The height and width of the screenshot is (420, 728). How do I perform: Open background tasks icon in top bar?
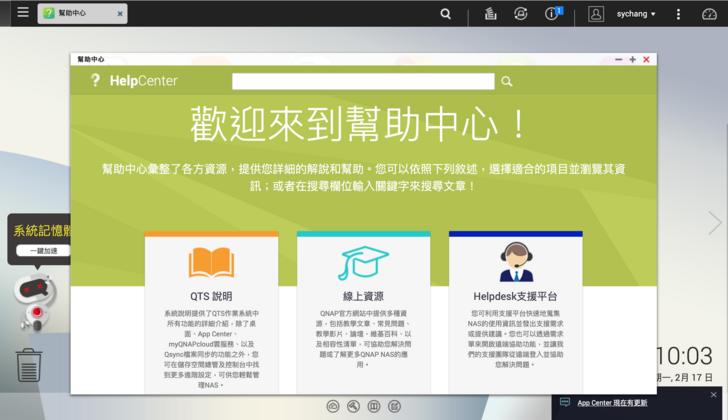[x=490, y=14]
